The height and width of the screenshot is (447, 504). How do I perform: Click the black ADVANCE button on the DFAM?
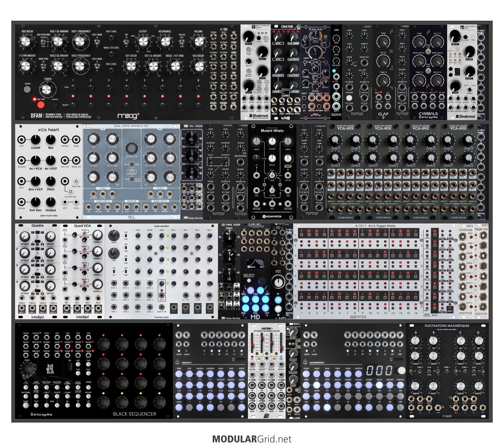point(55,104)
